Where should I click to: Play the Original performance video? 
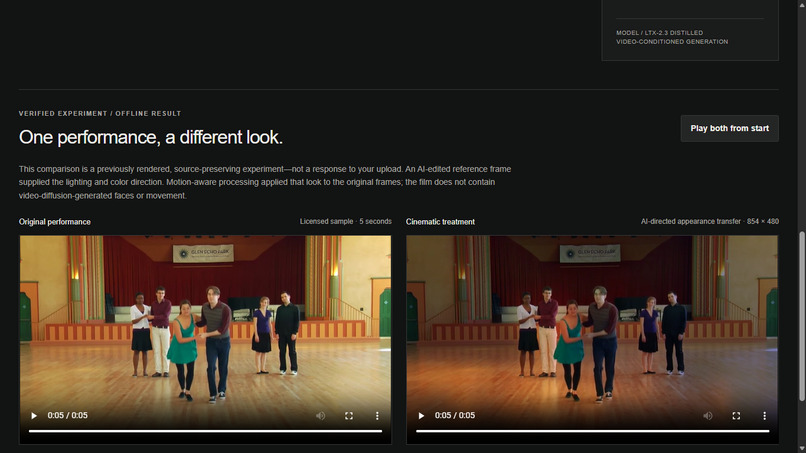[x=34, y=415]
